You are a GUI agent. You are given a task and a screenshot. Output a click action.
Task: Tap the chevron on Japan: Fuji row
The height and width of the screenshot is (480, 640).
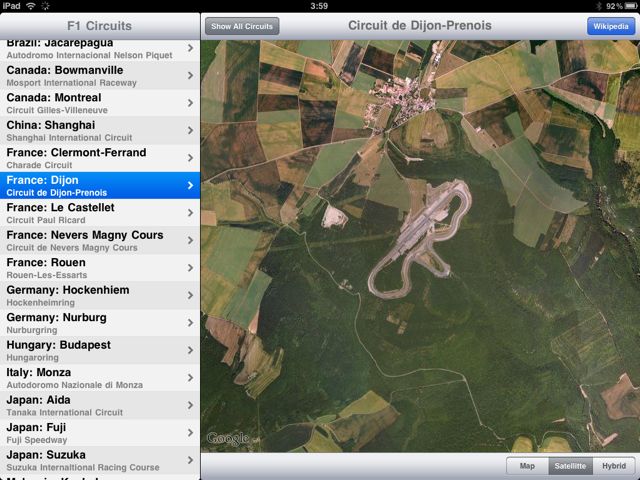pyautogui.click(x=190, y=433)
